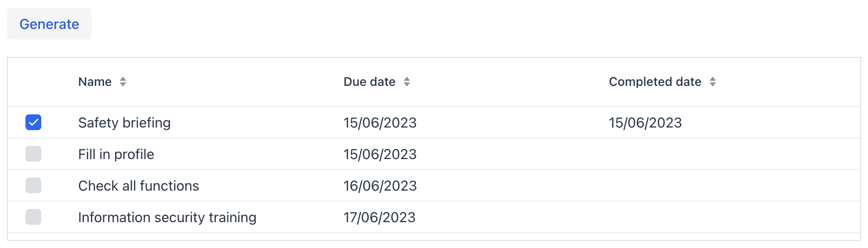Click the Completed date column header label

pos(655,82)
